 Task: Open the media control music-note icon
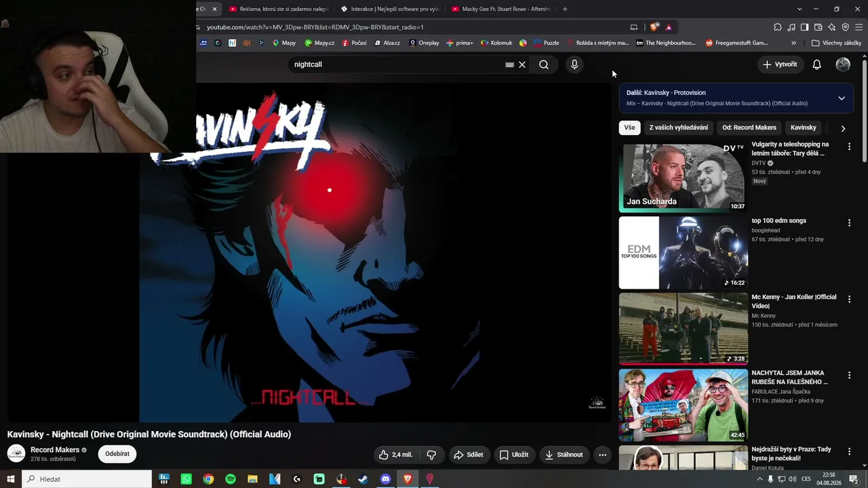791,27
